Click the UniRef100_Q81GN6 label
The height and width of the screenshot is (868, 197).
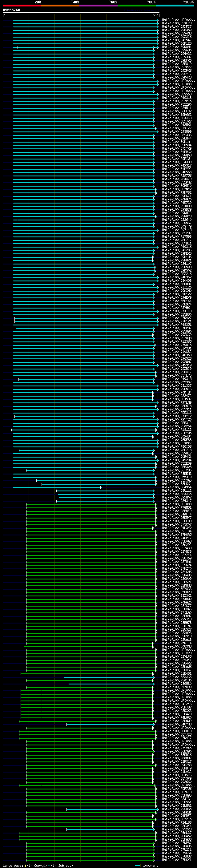177,572
